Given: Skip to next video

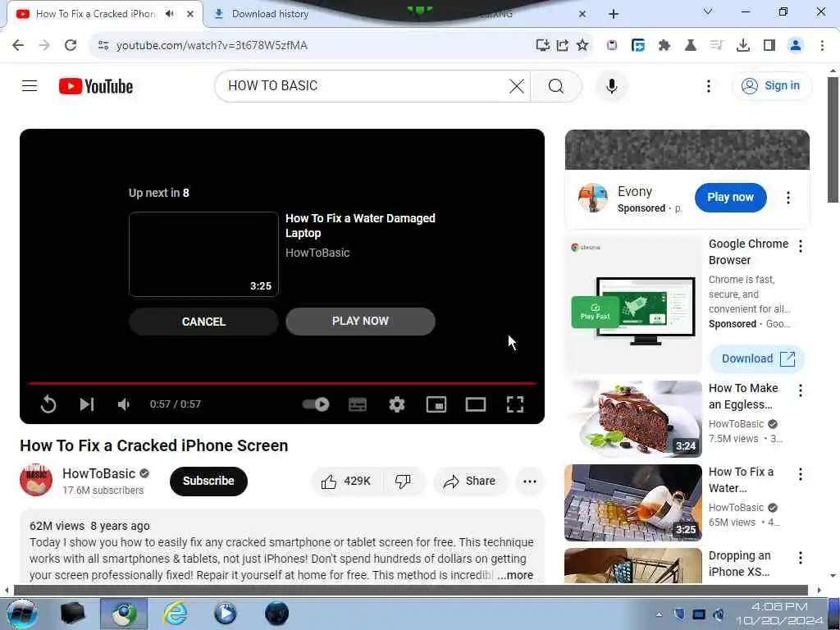Looking at the screenshot, I should tap(87, 404).
